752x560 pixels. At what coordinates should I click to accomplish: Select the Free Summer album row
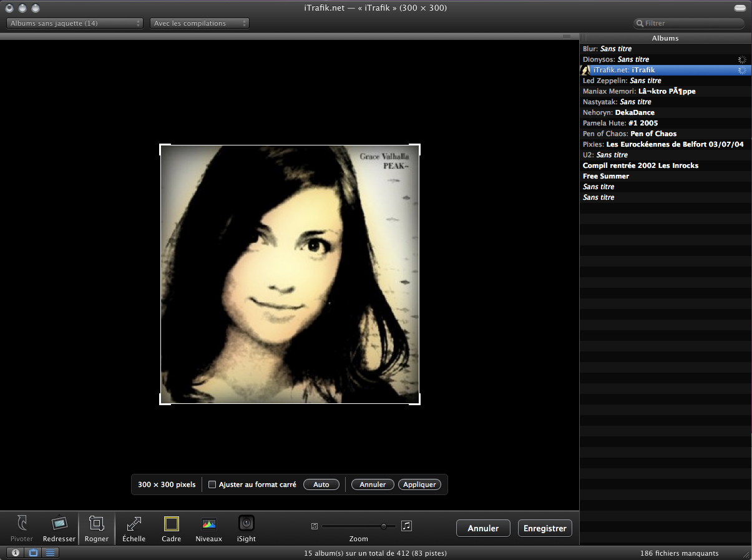click(665, 176)
